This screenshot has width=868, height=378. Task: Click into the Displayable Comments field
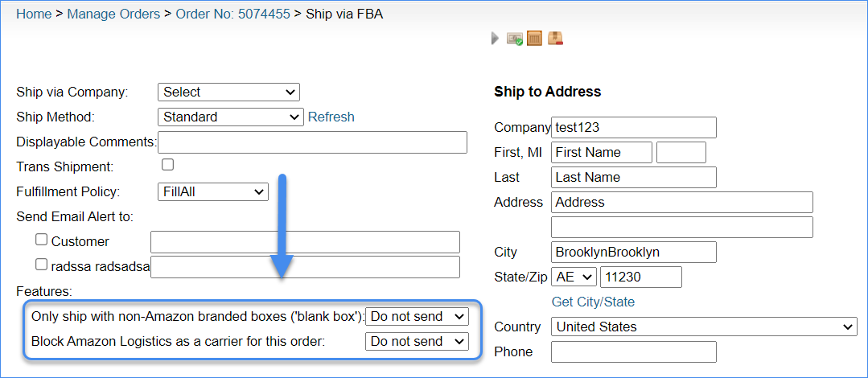coord(313,142)
